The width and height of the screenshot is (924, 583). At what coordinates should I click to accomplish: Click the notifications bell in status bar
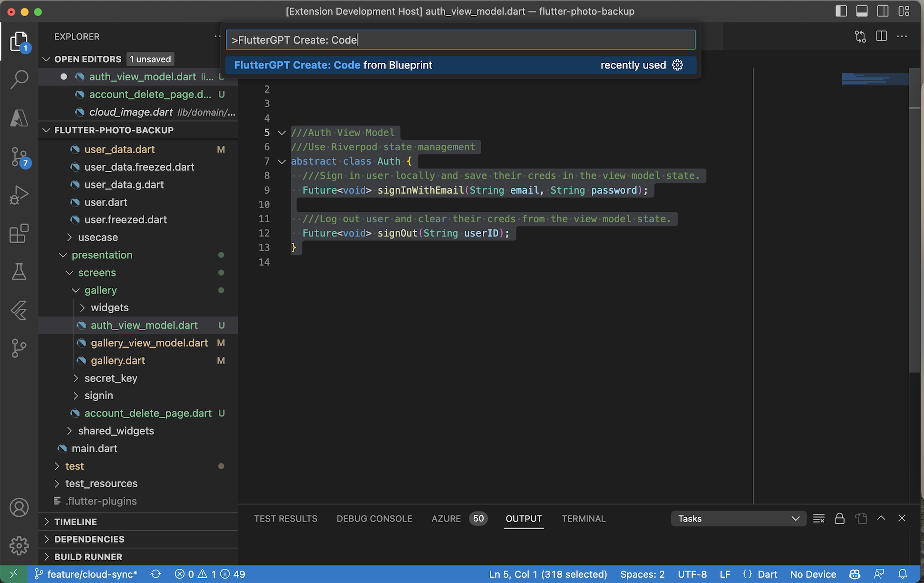(x=902, y=574)
